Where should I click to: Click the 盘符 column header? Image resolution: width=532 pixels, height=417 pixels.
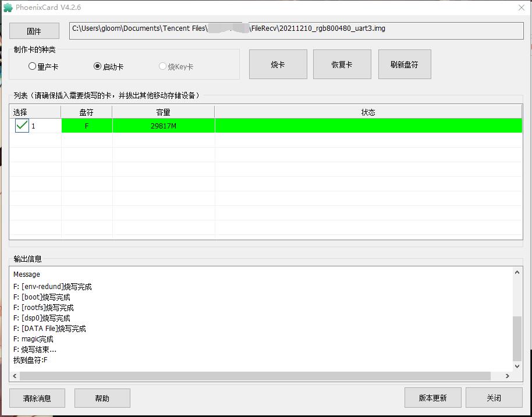pos(86,112)
